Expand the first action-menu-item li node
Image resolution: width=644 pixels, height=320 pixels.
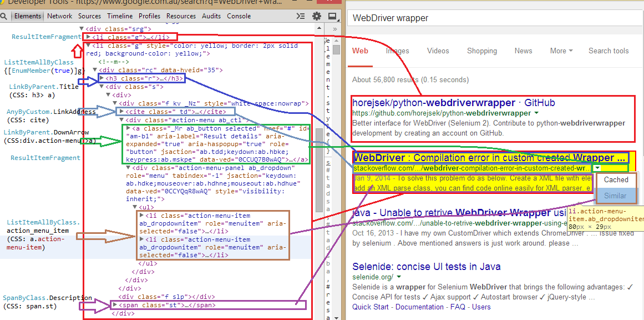coord(141,216)
